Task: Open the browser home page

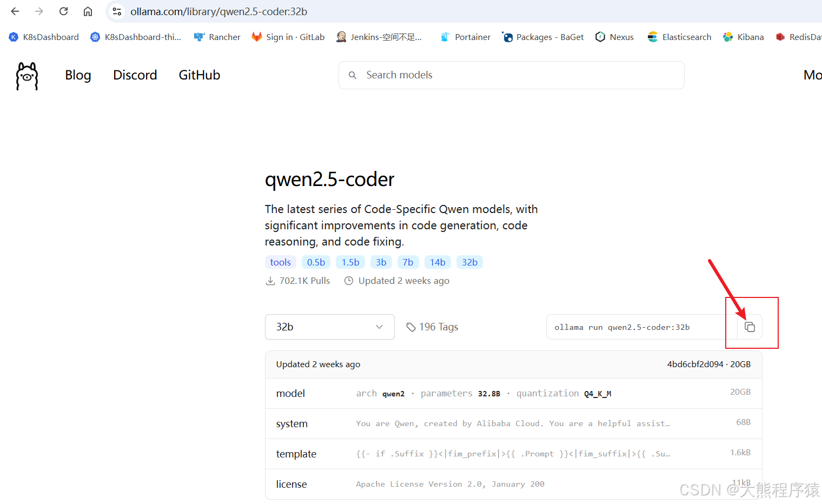Action: point(88,11)
